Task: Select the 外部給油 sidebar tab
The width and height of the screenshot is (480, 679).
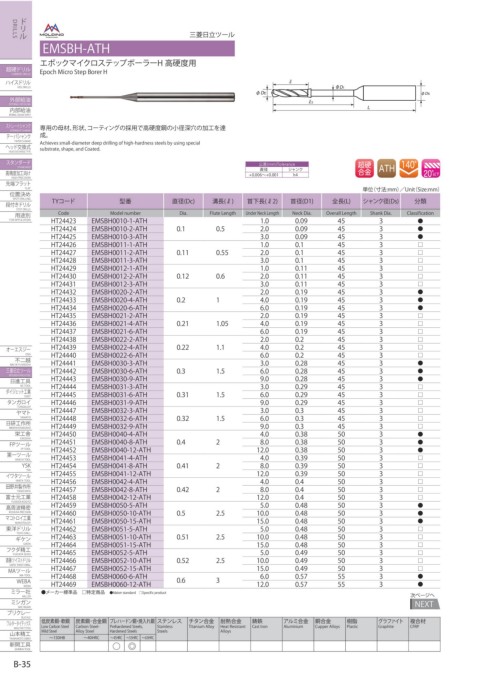Action: pos(16,101)
